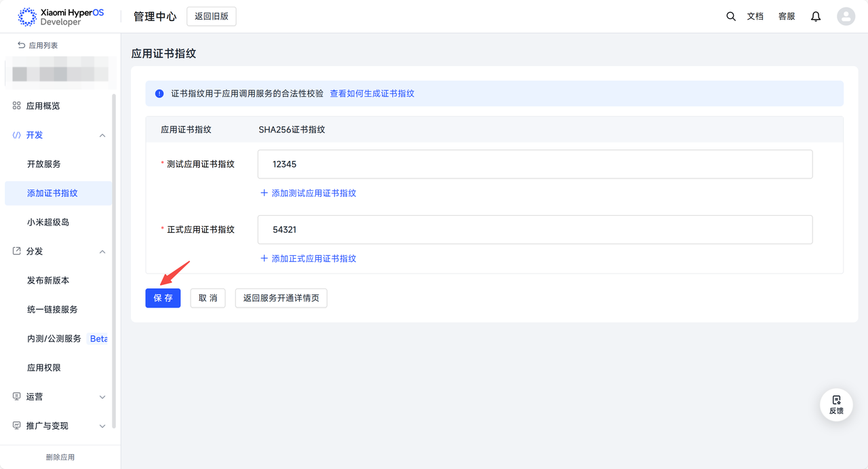The image size is (868, 469).
Task: Click the blue info icon in the notice
Action: tap(159, 94)
